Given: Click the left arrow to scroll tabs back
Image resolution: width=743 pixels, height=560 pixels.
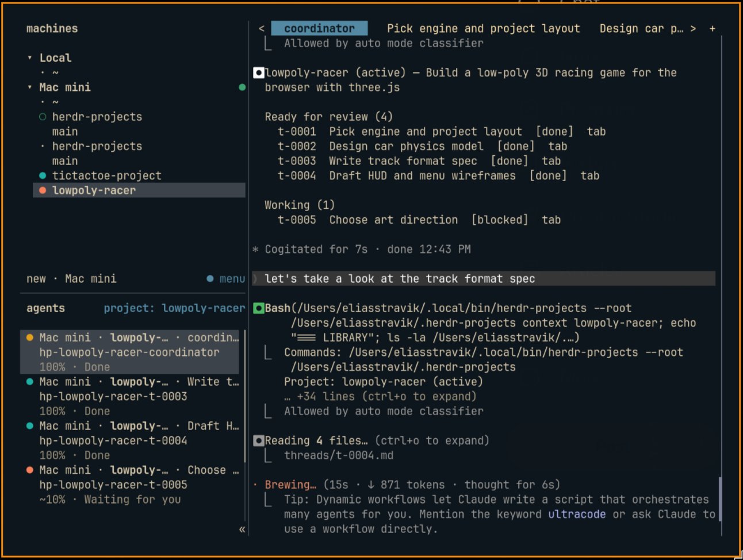Looking at the screenshot, I should point(262,28).
